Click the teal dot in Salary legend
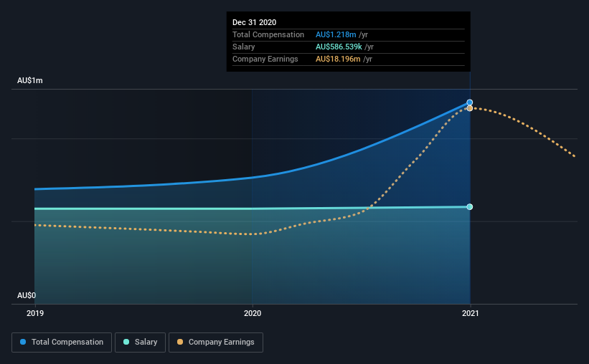The width and height of the screenshot is (589, 364). tap(126, 342)
